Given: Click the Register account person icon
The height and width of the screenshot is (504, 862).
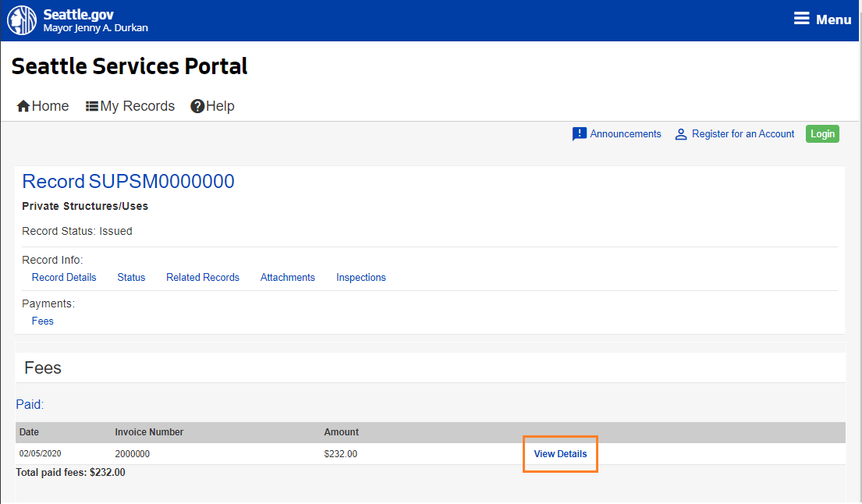Looking at the screenshot, I should click(x=681, y=134).
